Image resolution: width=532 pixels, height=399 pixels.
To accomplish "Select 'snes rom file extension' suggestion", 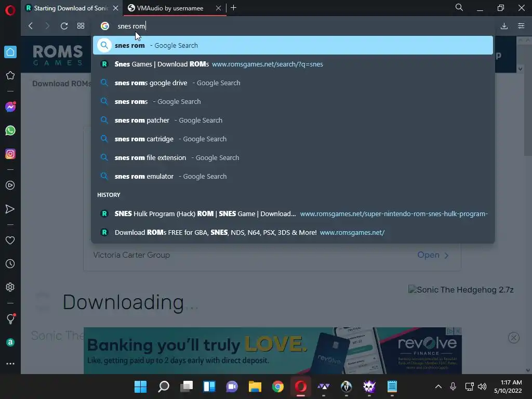I will pos(293,157).
